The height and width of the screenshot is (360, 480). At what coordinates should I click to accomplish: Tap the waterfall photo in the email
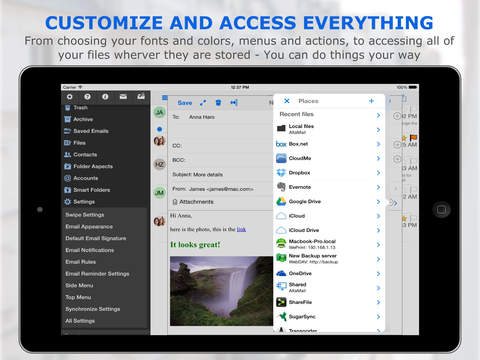221,291
